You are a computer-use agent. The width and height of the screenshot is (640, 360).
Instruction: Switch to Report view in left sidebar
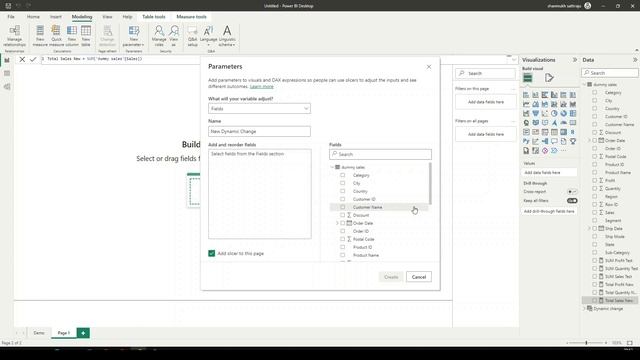pos(7,60)
